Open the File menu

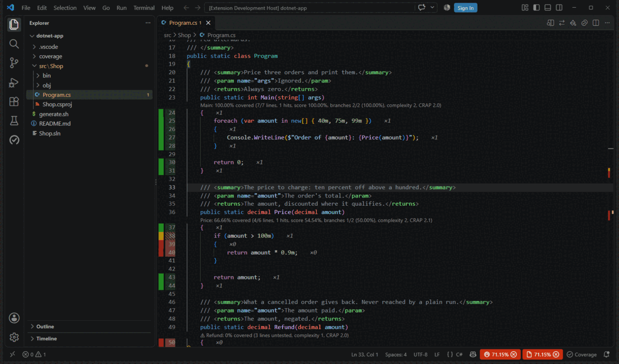pyautogui.click(x=26, y=8)
